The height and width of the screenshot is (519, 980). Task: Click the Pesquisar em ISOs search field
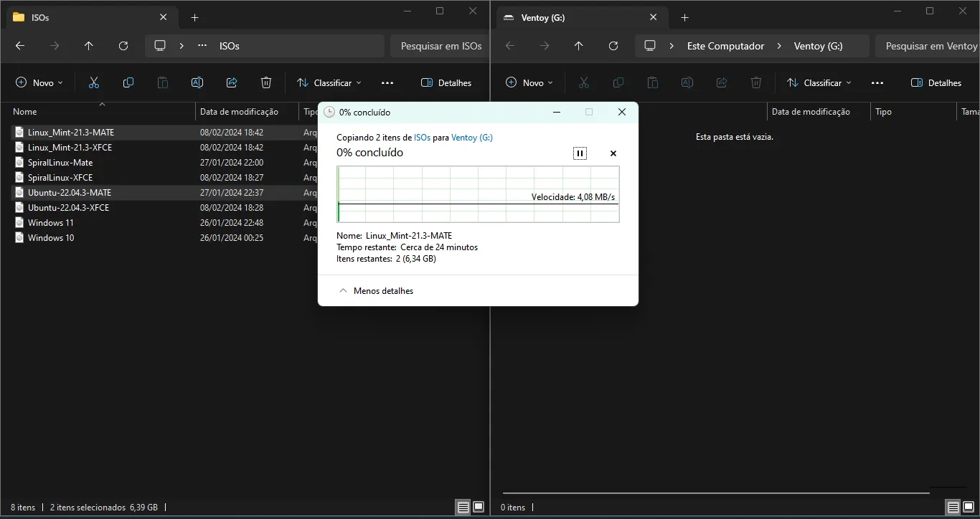[440, 46]
